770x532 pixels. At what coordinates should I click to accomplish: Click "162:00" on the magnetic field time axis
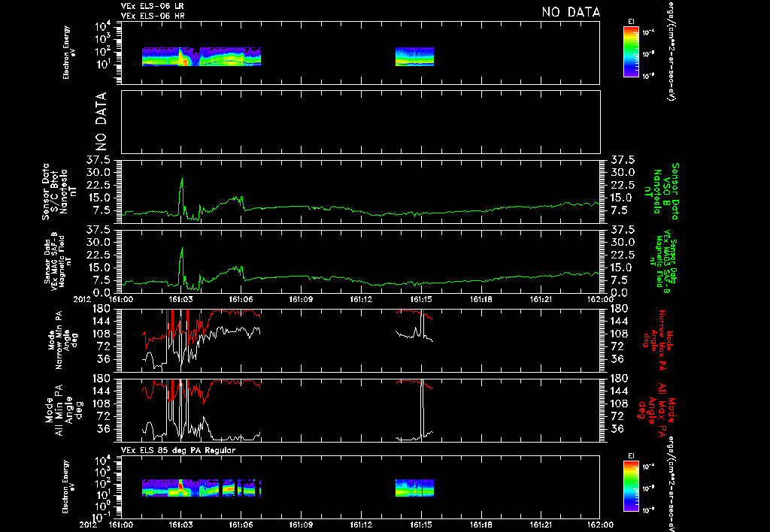click(600, 299)
